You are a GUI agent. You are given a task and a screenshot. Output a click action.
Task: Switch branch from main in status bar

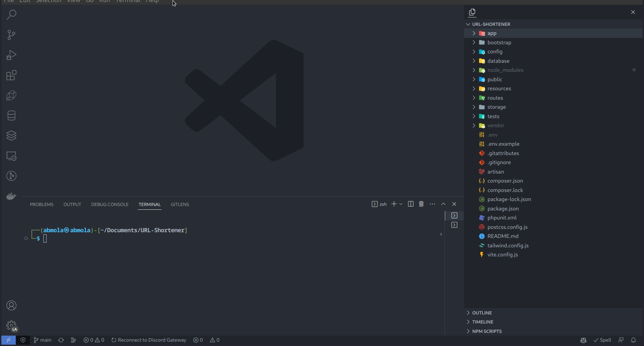(x=43, y=340)
